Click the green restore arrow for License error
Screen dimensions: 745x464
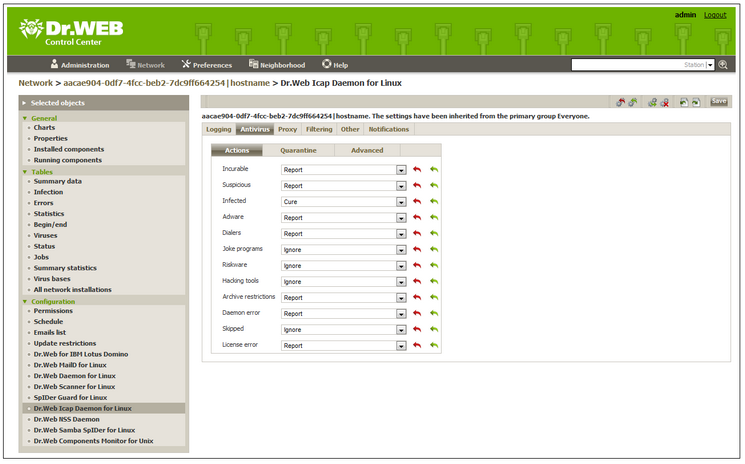coord(434,346)
